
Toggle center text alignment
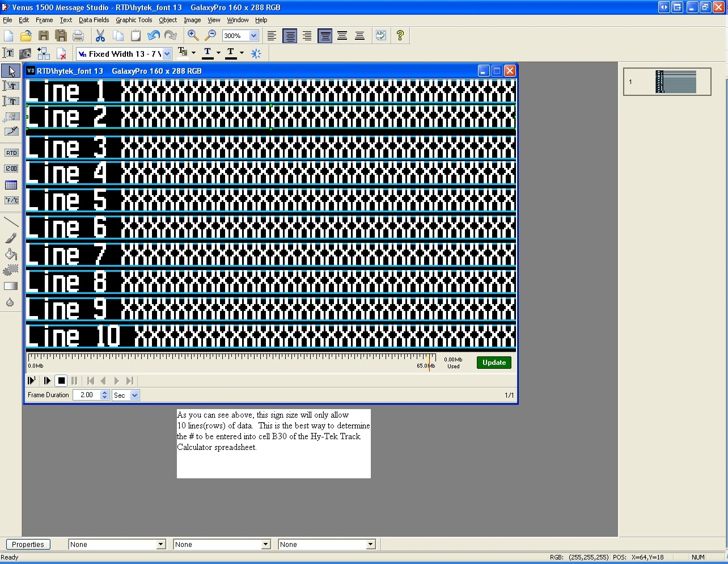click(x=290, y=36)
